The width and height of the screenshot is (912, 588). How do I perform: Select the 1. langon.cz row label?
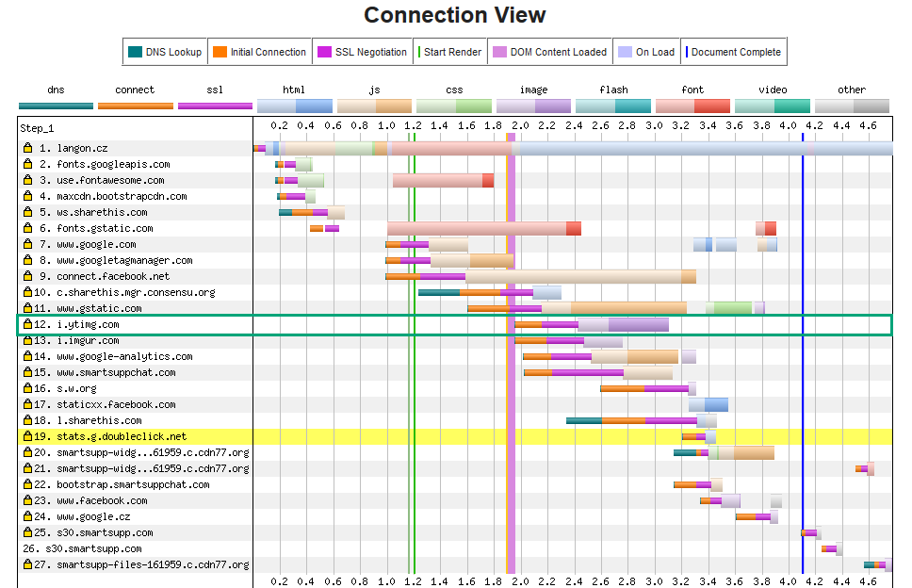tap(73, 148)
